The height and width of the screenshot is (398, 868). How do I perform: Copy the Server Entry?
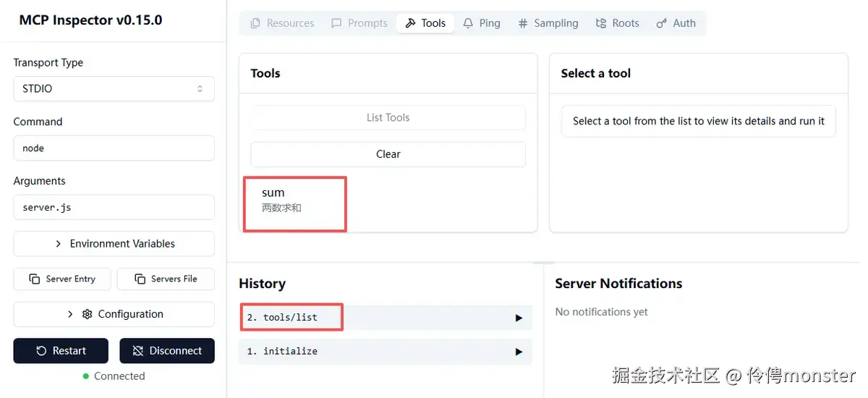(x=62, y=279)
